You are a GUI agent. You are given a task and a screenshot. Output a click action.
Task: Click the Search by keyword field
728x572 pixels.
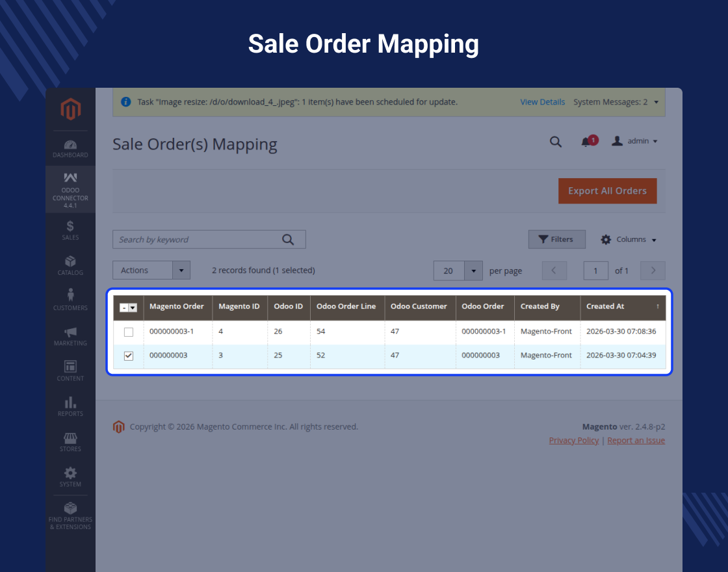209,240
